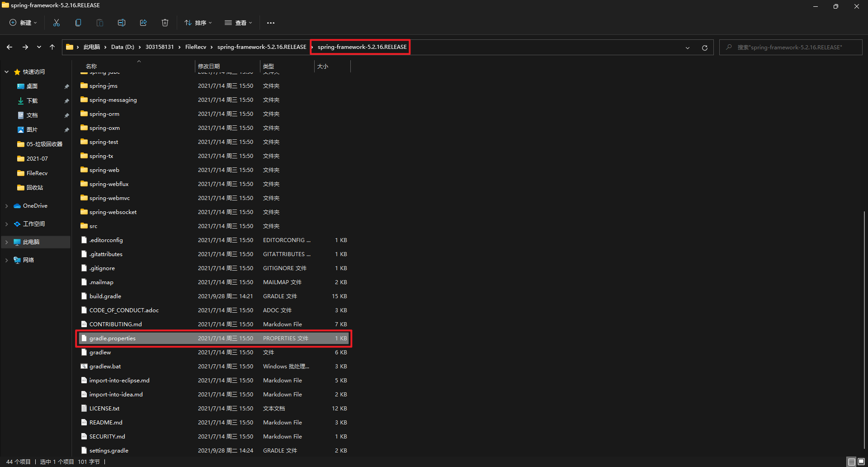Select the LICENSE.txt file
Screen dimensions: 868x467
click(214, 408)
